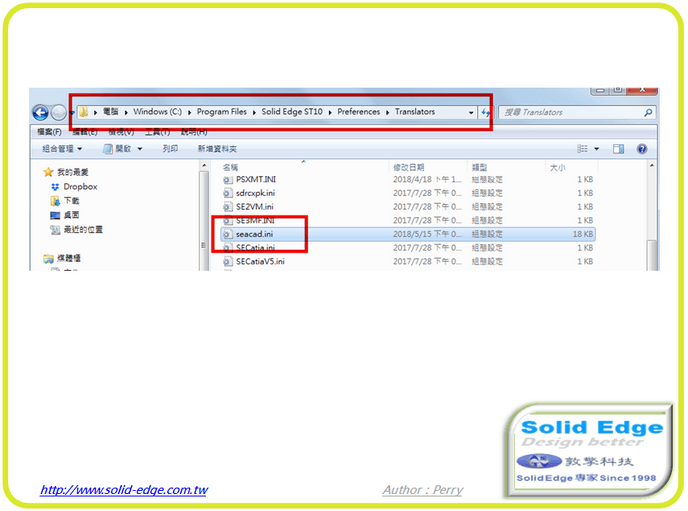The width and height of the screenshot is (688, 511).
Task: Click the Back navigation arrow
Action: (40, 113)
